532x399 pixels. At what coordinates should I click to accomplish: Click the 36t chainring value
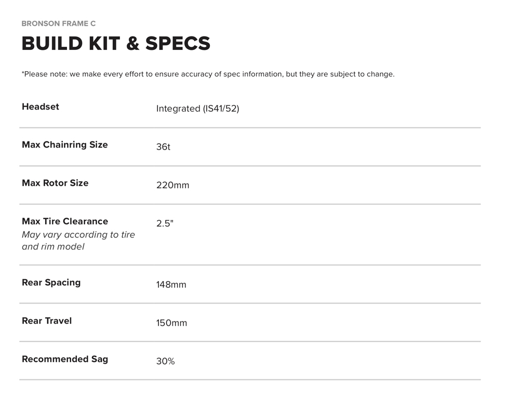click(163, 147)
